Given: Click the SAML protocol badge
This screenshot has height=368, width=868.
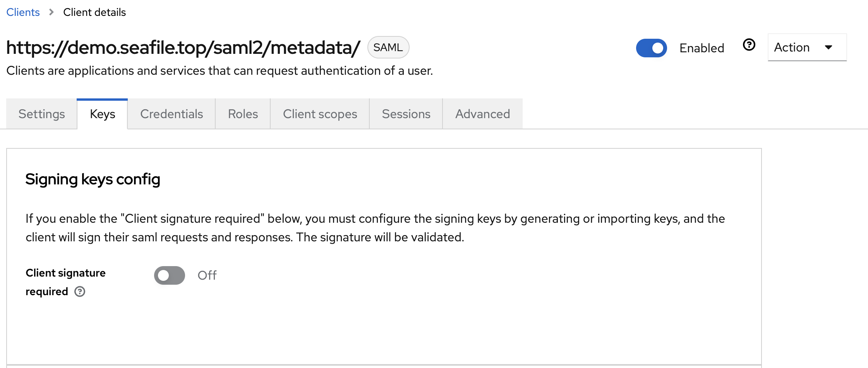Looking at the screenshot, I should [388, 48].
